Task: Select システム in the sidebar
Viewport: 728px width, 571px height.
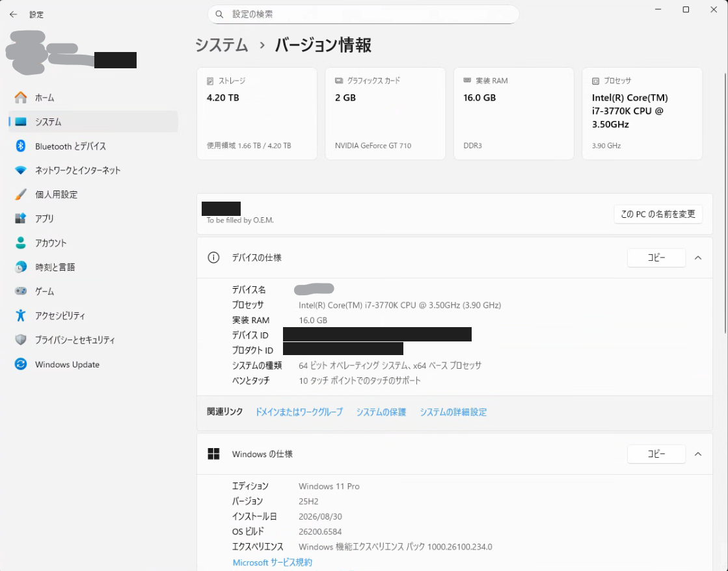Action: (93, 122)
